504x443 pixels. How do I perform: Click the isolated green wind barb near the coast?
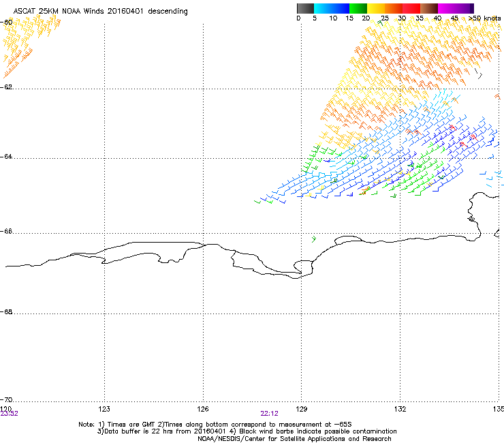pos(314,239)
